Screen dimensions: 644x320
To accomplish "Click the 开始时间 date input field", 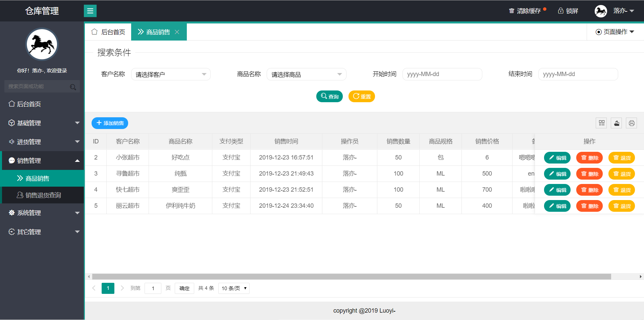I will point(442,74).
